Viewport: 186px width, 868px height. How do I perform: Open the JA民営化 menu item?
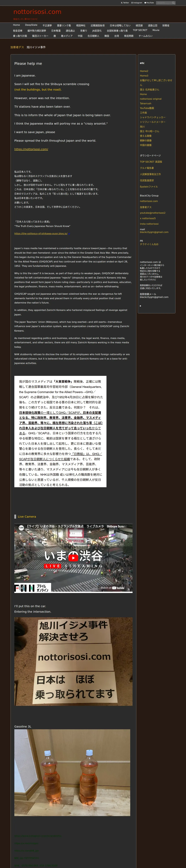click(97, 31)
